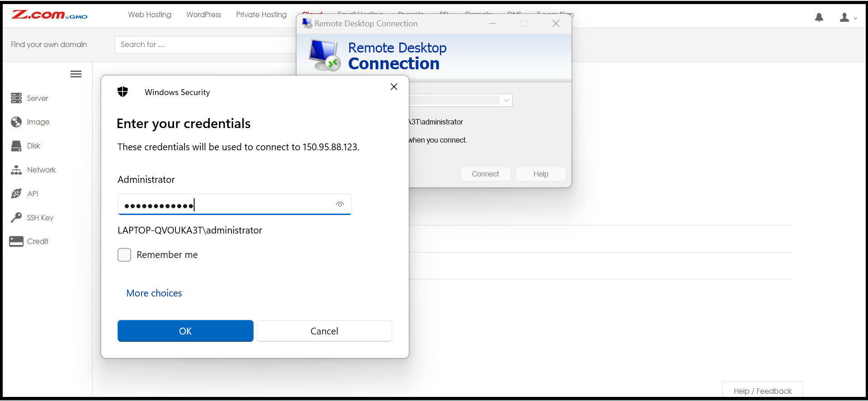Viewport: 868px width, 401px height.
Task: Click the Credit card icon in the sidebar
Action: [x=16, y=241]
